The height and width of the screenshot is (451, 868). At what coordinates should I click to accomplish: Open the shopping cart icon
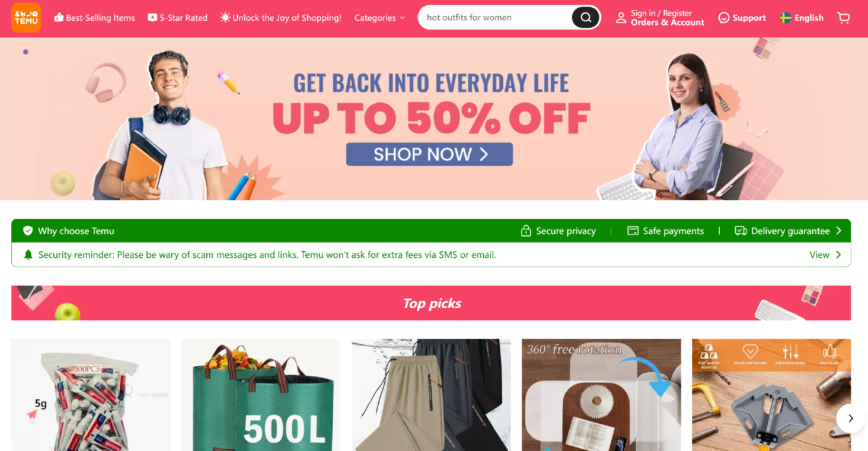tap(844, 18)
